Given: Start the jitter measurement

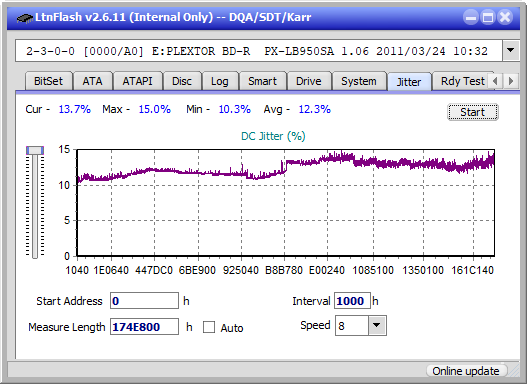Looking at the screenshot, I should point(473,112).
